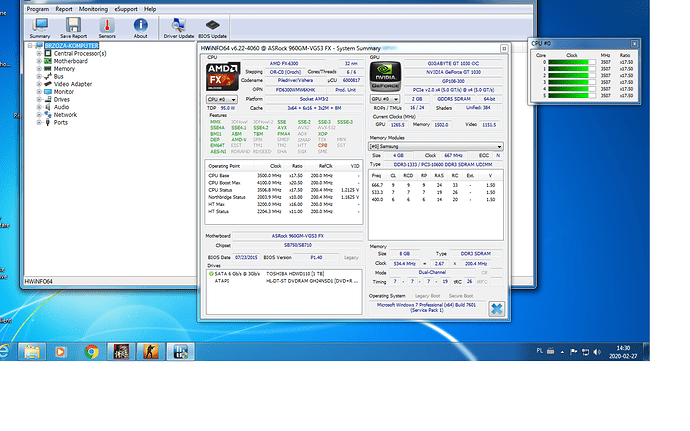Click the GIGABYTE GT 1030 OC field
690x431 pixels.
click(453, 63)
